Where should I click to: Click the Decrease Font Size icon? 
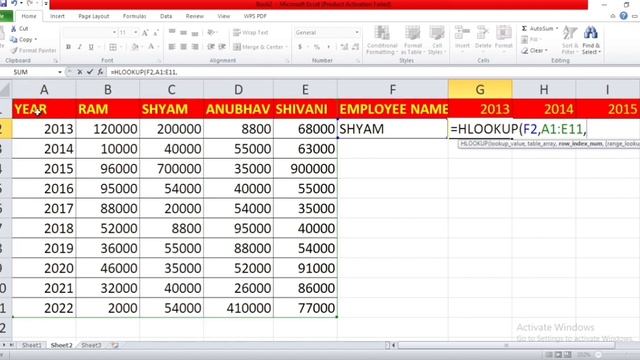(x=156, y=33)
